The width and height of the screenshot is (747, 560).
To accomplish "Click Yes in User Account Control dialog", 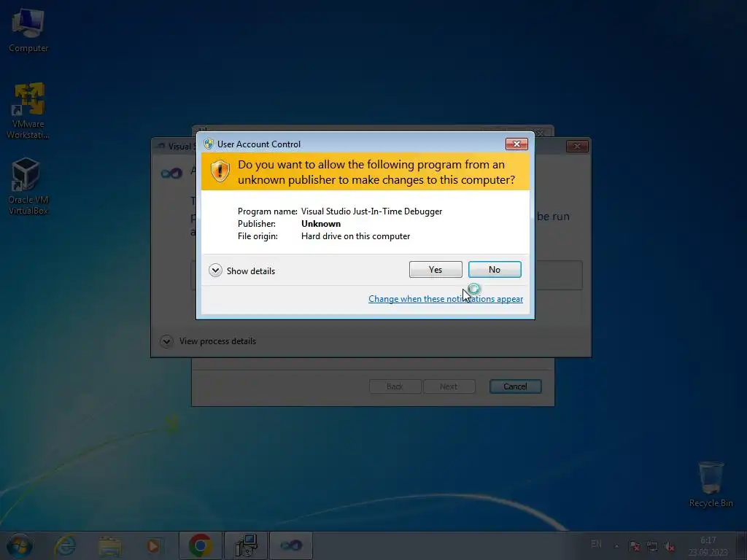I will pyautogui.click(x=436, y=270).
